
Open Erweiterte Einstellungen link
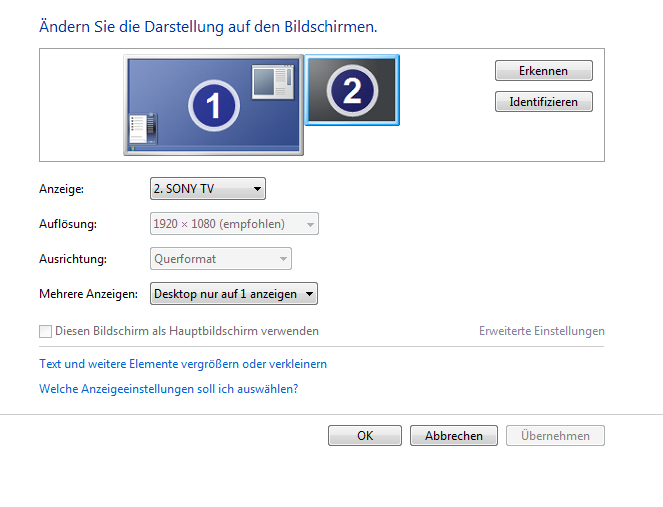pyautogui.click(x=542, y=331)
